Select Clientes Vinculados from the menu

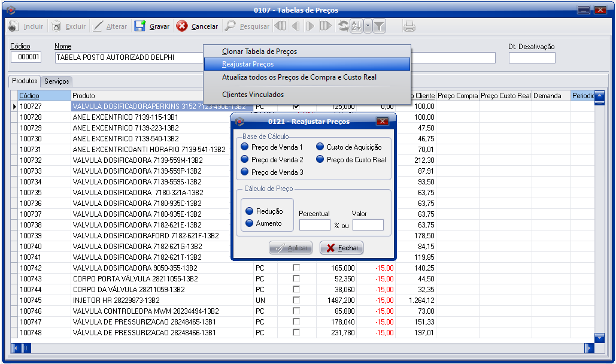pyautogui.click(x=253, y=95)
